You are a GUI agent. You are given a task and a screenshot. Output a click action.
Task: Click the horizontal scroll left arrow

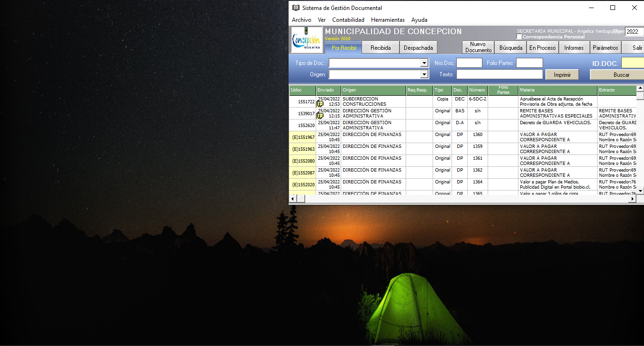point(293,199)
